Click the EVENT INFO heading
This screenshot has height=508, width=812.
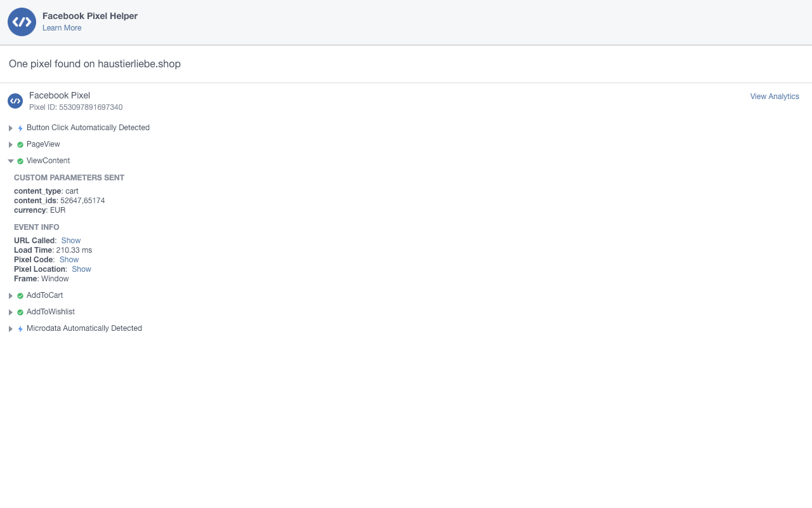tap(37, 227)
